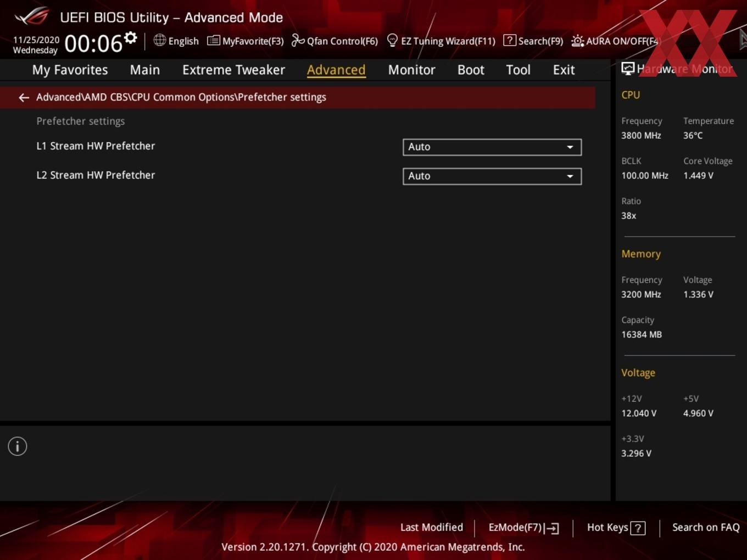Click the Memory section heading
747x560 pixels.
point(641,254)
